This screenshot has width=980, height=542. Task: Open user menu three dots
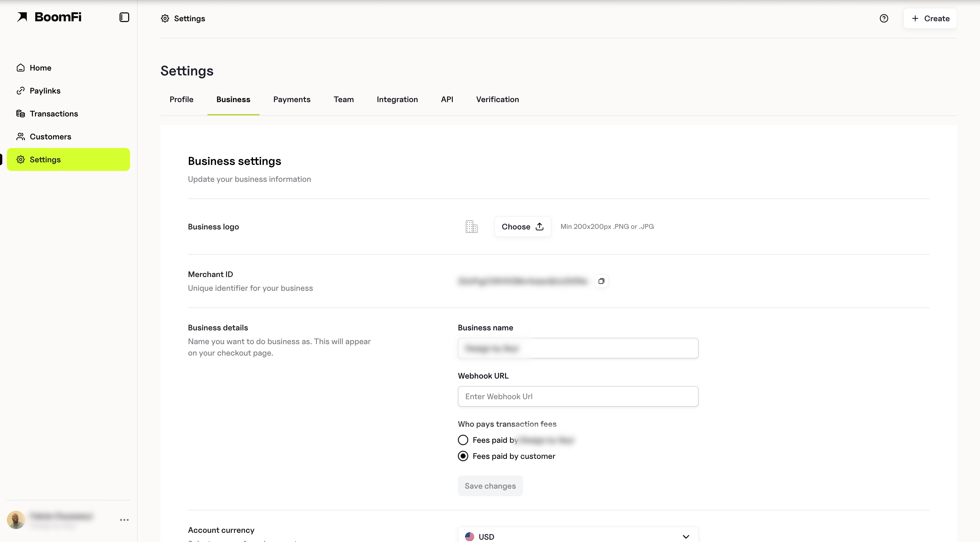[x=124, y=520]
